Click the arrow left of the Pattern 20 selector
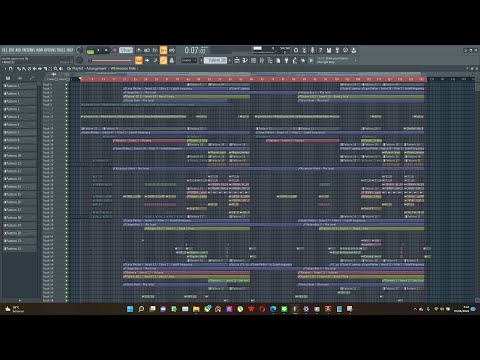This screenshot has width=480, height=360. (201, 60)
